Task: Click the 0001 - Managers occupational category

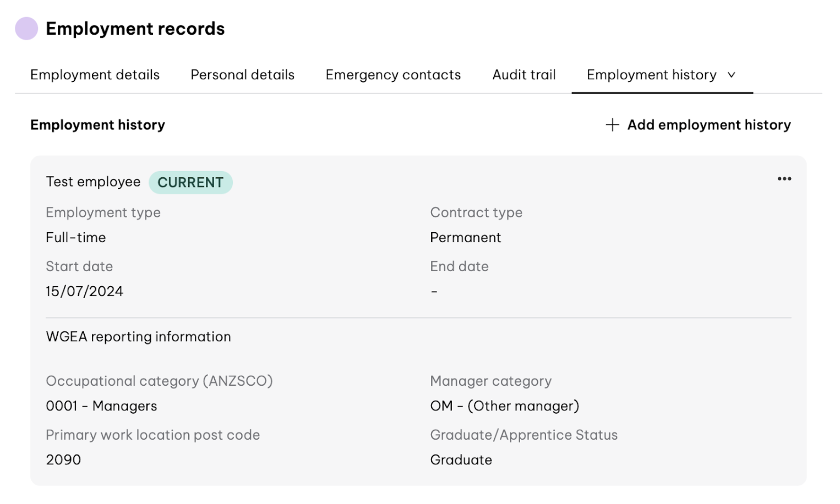Action: click(x=101, y=406)
